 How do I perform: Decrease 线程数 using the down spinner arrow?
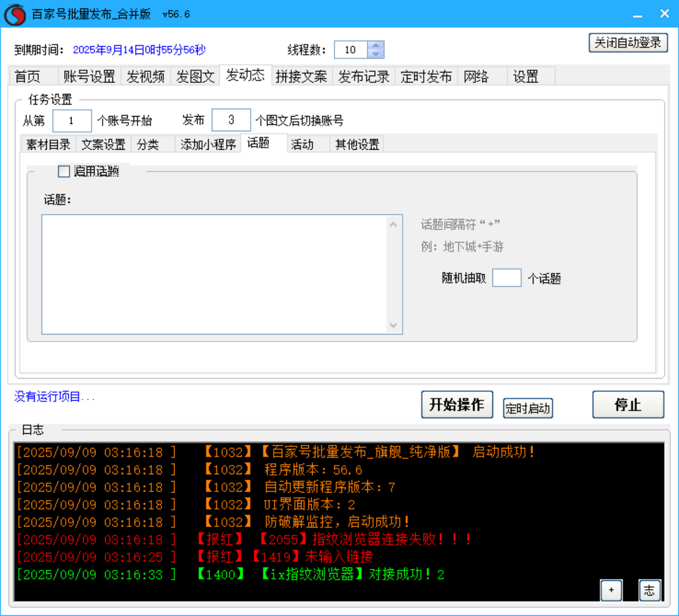(x=376, y=54)
